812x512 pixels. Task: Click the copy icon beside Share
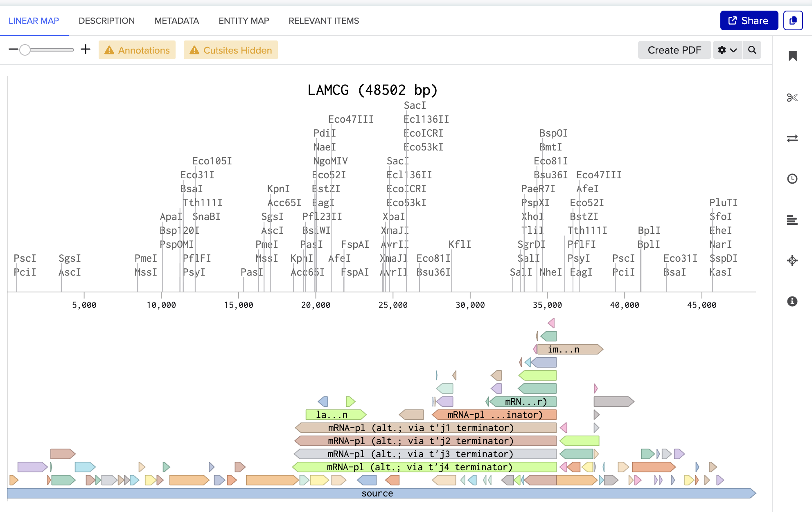(793, 20)
